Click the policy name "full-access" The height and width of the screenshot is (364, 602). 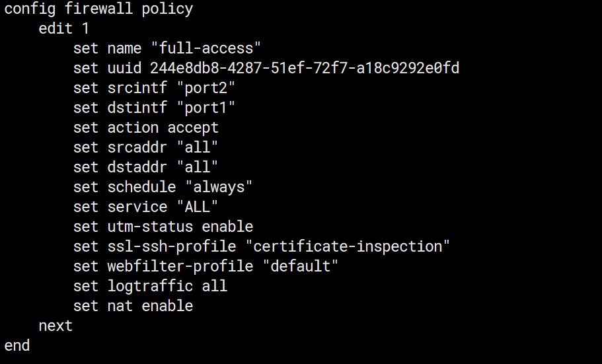206,48
